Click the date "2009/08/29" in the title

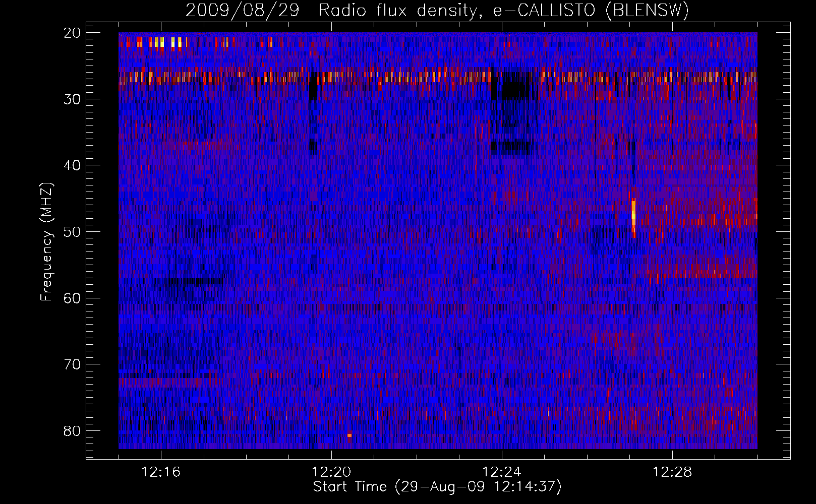point(244,10)
